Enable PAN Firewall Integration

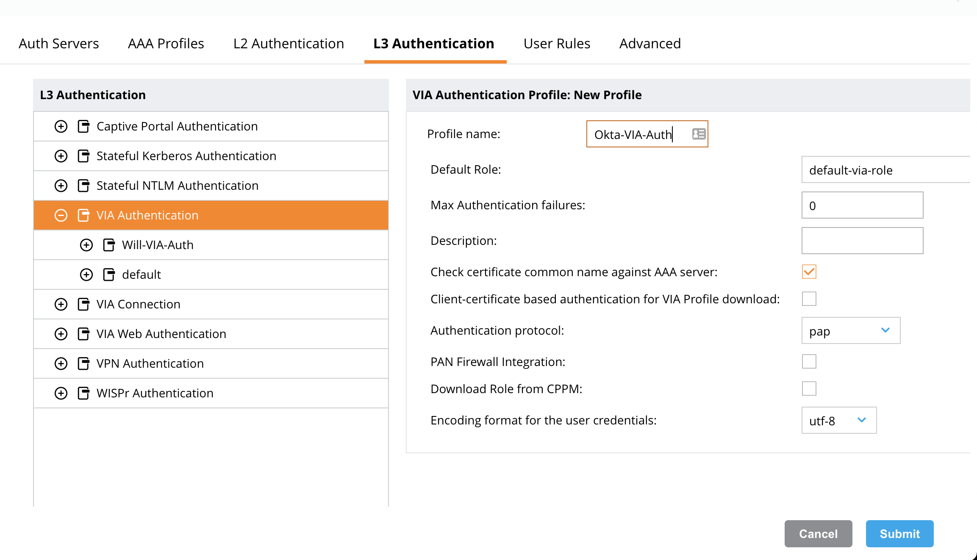click(x=808, y=361)
